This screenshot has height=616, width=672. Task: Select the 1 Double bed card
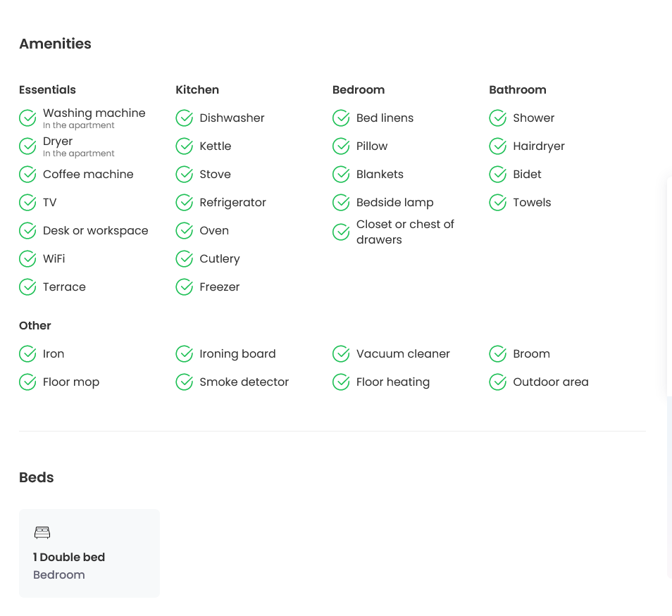coord(89,553)
